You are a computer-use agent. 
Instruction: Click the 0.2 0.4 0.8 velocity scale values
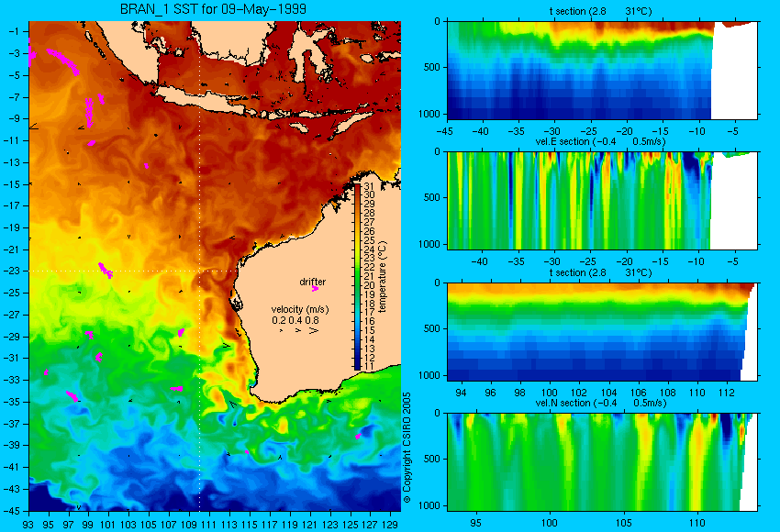tap(295, 320)
